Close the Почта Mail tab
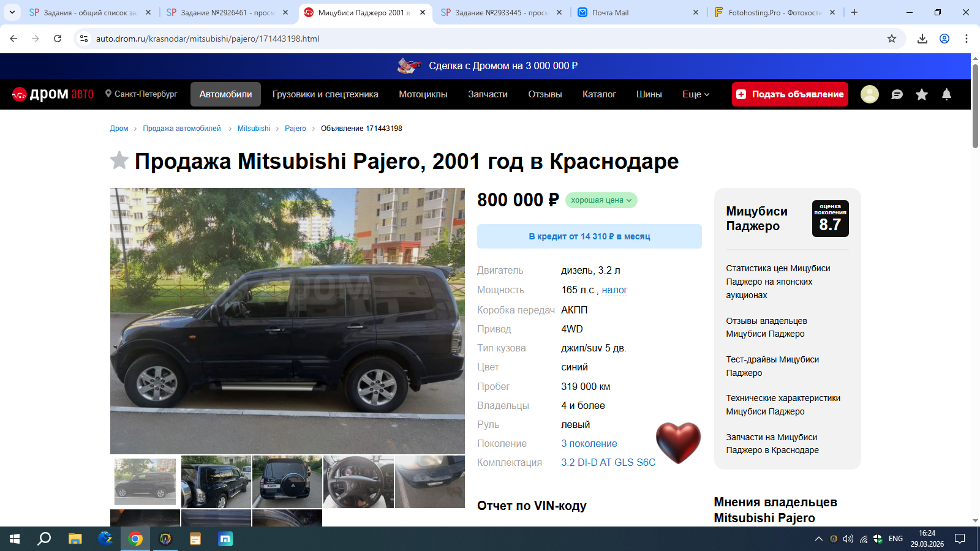The image size is (980, 551). pos(696,12)
